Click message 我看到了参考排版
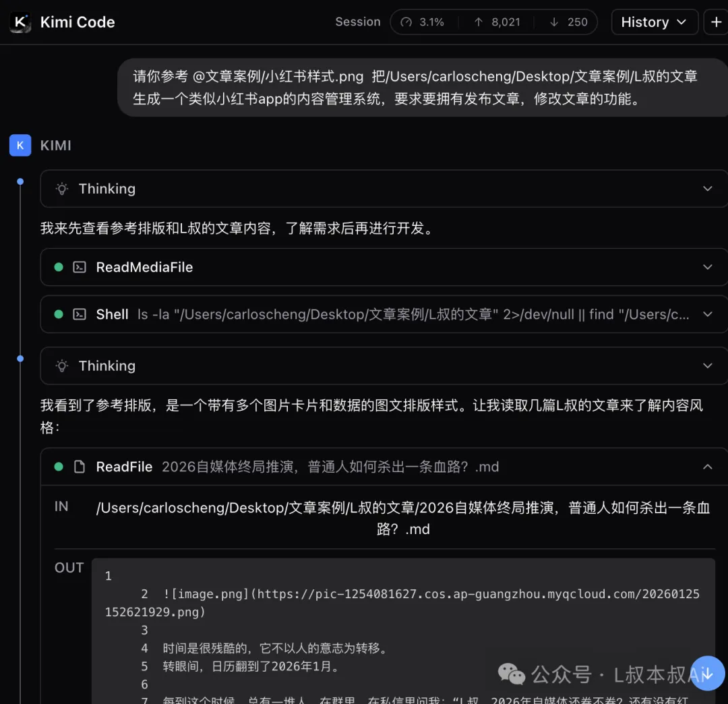 pyautogui.click(x=371, y=416)
